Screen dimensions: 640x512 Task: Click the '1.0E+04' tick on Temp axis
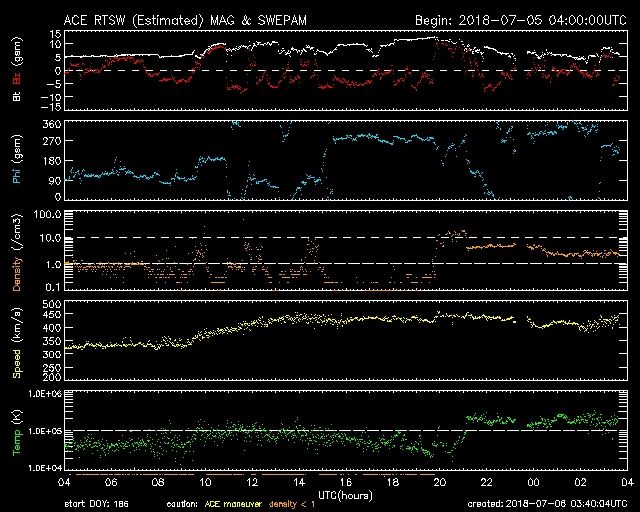[x=44, y=468]
